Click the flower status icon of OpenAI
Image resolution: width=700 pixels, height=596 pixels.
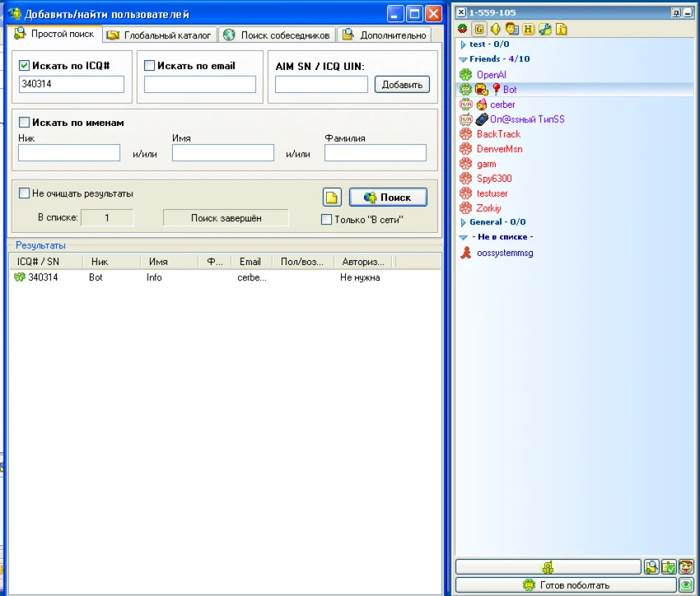coord(465,74)
